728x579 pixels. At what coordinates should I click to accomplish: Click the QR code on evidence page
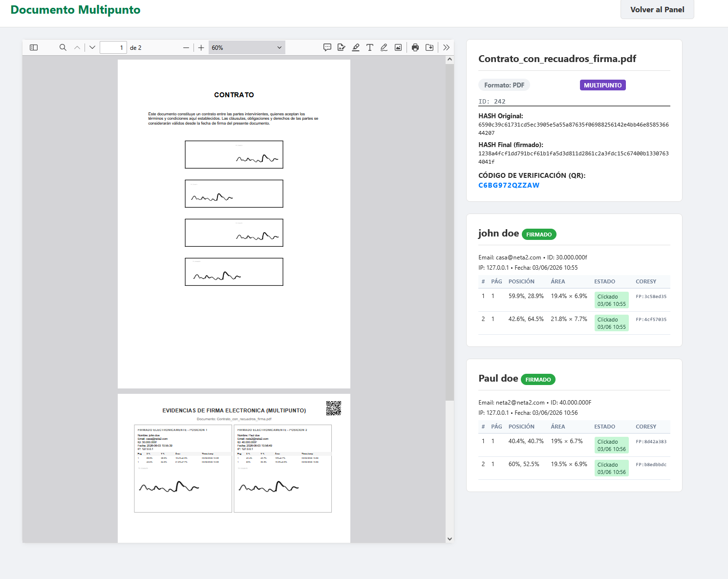[x=334, y=408]
